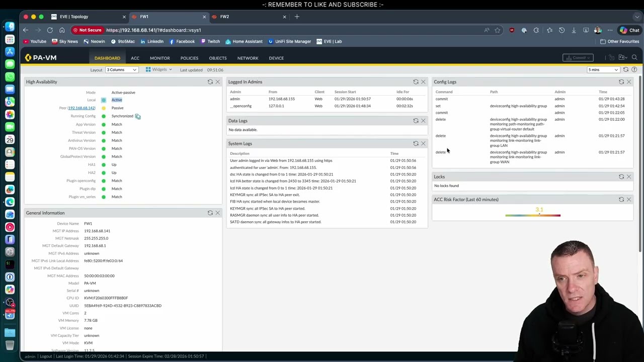This screenshot has height=362, width=644.
Task: Close the System Logs widget
Action: tap(423, 143)
